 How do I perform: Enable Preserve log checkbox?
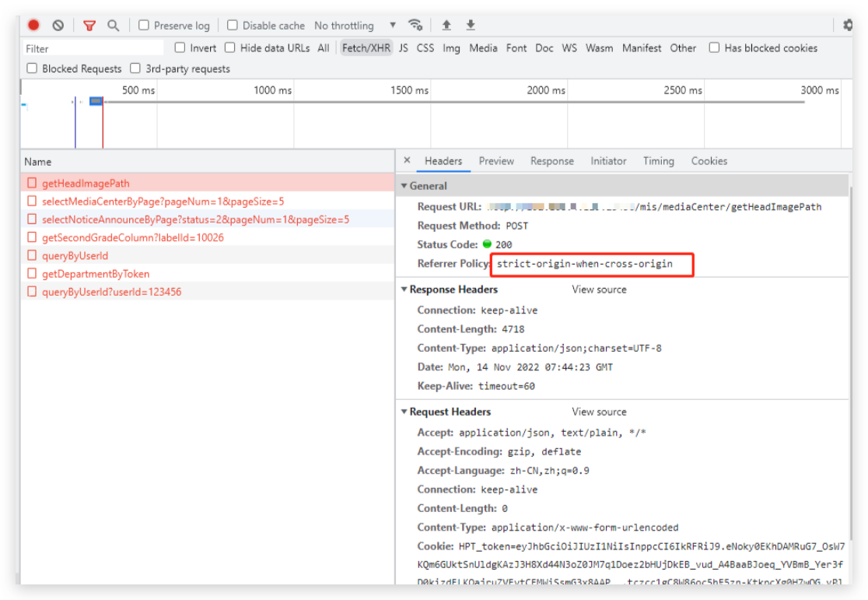click(x=144, y=25)
